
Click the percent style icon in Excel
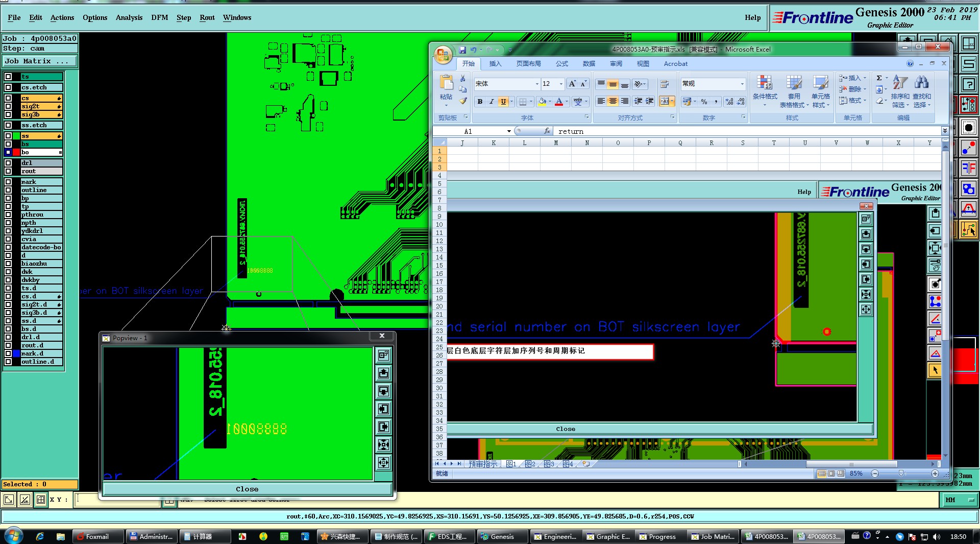point(704,102)
